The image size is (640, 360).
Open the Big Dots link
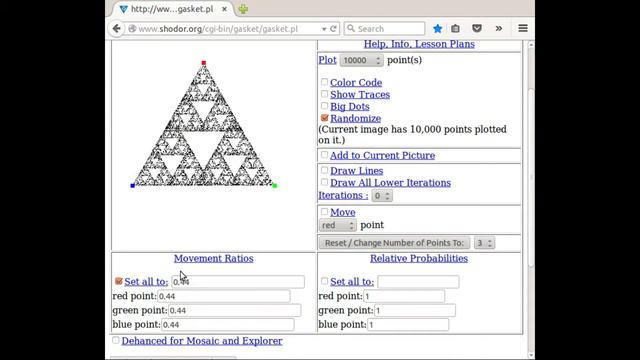[350, 106]
